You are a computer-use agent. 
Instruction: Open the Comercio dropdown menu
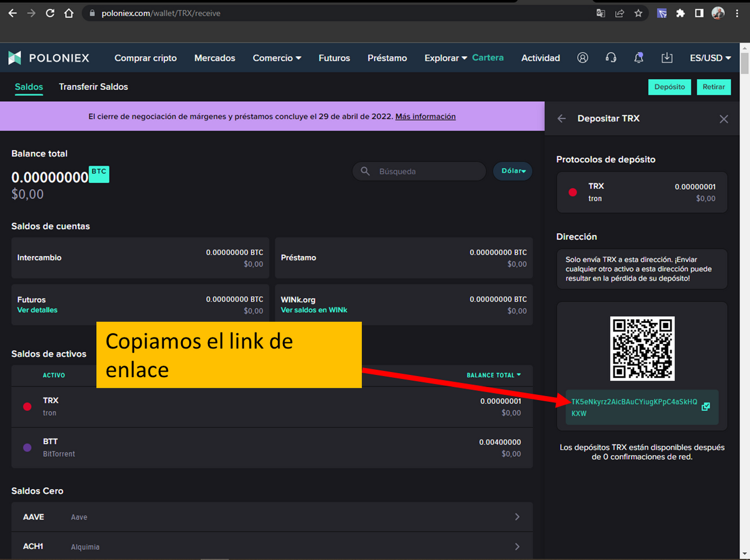click(x=277, y=58)
